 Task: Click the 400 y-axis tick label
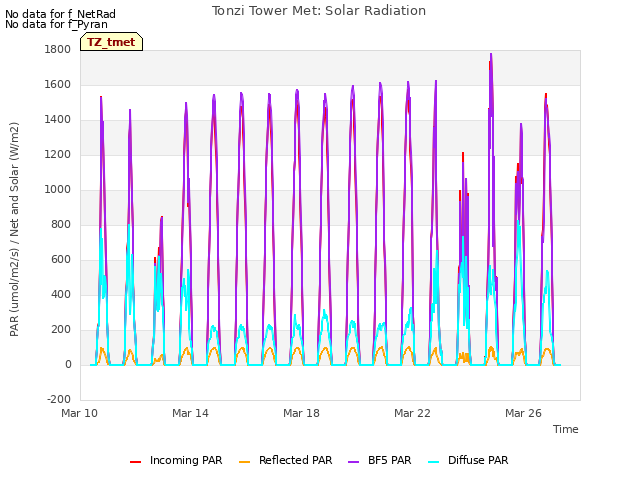point(61,295)
